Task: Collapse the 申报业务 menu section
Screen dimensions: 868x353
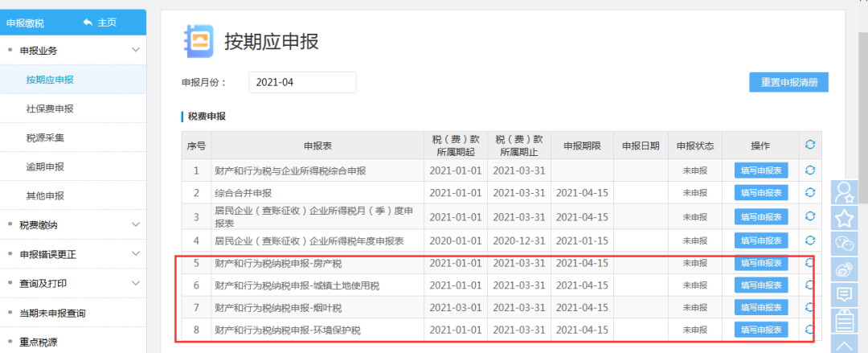Action: (x=136, y=51)
